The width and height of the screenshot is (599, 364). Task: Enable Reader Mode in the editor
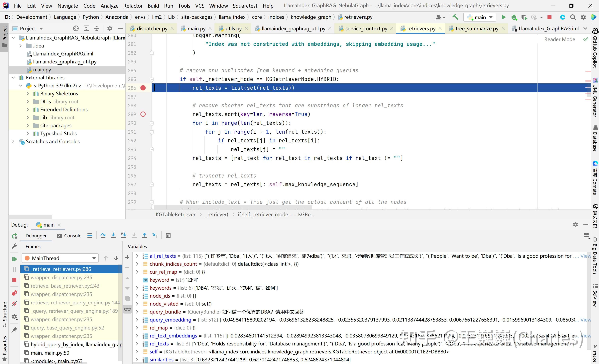click(x=559, y=39)
